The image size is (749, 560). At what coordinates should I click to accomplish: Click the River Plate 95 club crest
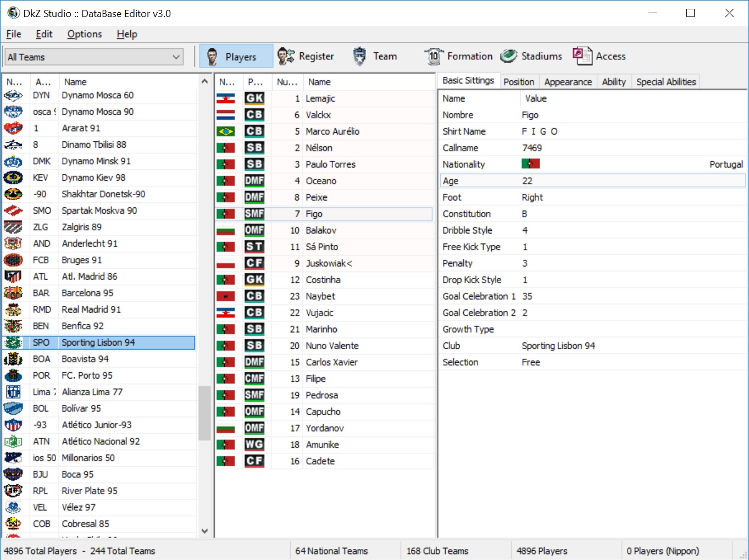[x=13, y=491]
